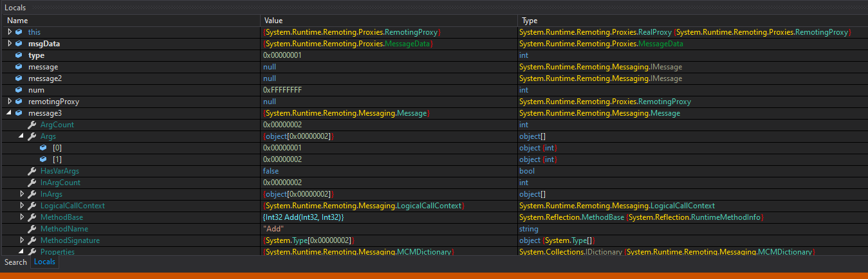Click the Type column header
The width and height of the screenshot is (868, 279).
click(x=530, y=21)
